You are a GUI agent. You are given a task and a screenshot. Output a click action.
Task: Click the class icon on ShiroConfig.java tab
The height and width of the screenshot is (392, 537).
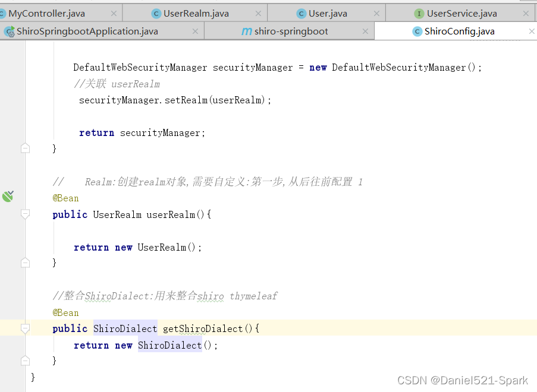pyautogui.click(x=417, y=31)
